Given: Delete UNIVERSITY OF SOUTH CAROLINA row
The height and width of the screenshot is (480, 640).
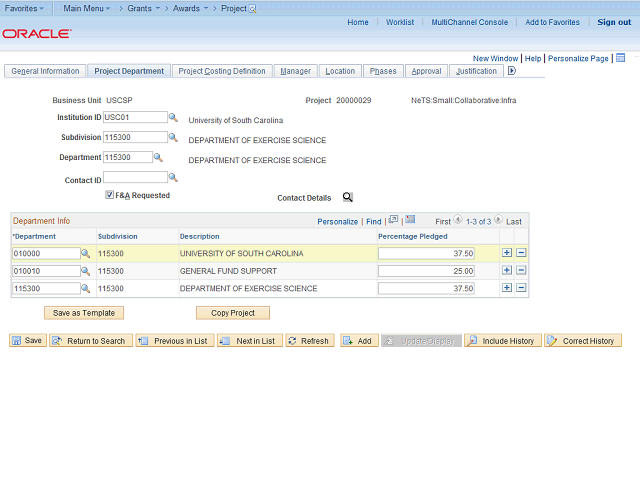Looking at the screenshot, I should pyautogui.click(x=521, y=253).
